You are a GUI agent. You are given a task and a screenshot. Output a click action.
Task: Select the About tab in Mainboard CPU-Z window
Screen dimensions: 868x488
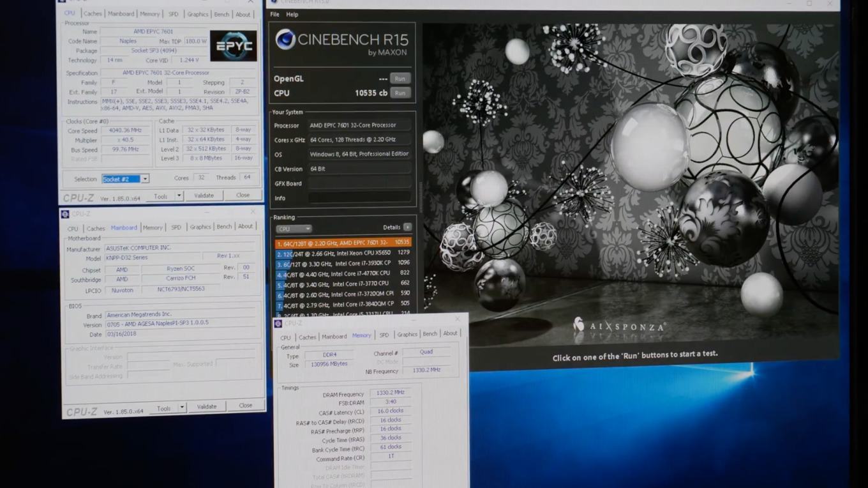[246, 226]
